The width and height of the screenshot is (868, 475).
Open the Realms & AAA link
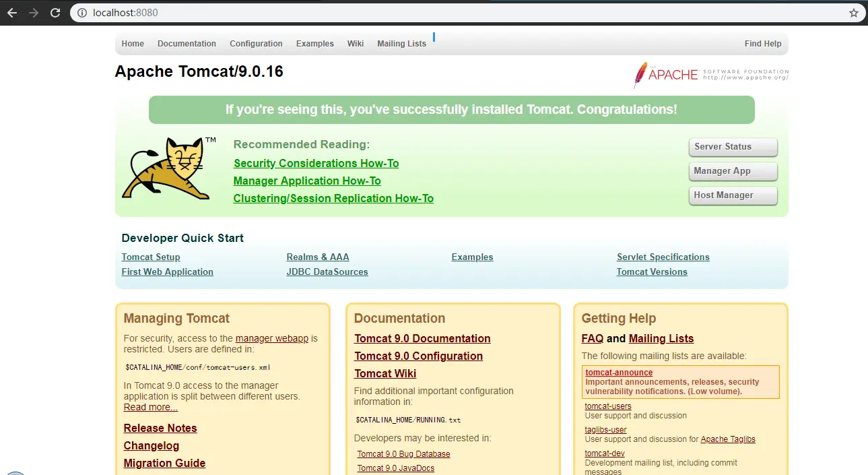click(318, 257)
